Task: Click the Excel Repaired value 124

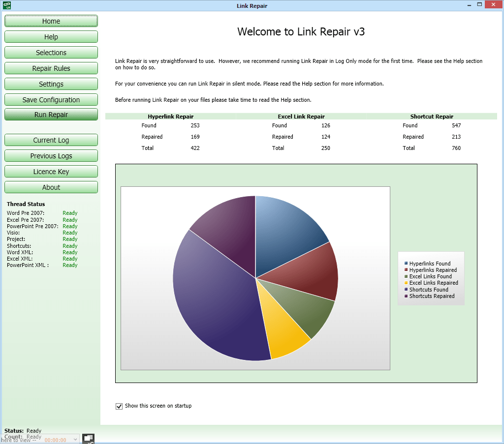Action: pyautogui.click(x=326, y=137)
